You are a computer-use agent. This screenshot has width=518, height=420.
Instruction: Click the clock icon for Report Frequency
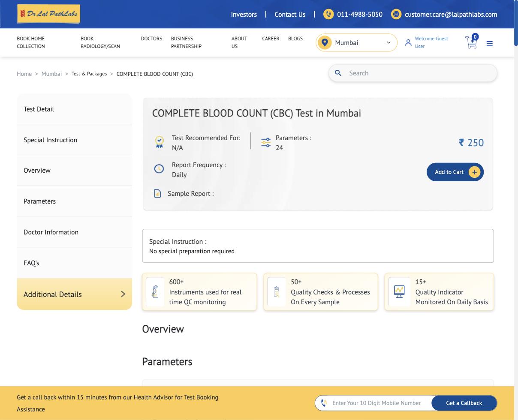tap(159, 169)
